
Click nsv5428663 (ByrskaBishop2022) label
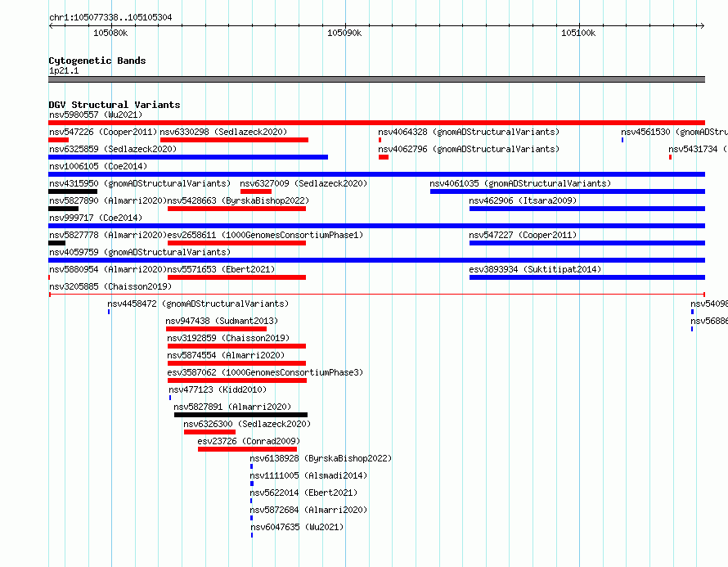pos(238,200)
